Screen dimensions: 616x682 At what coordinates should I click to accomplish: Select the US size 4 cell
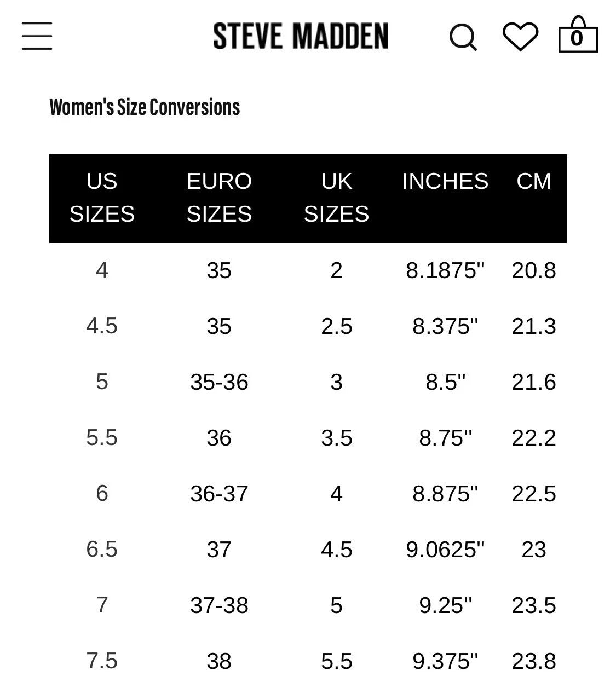[102, 270]
